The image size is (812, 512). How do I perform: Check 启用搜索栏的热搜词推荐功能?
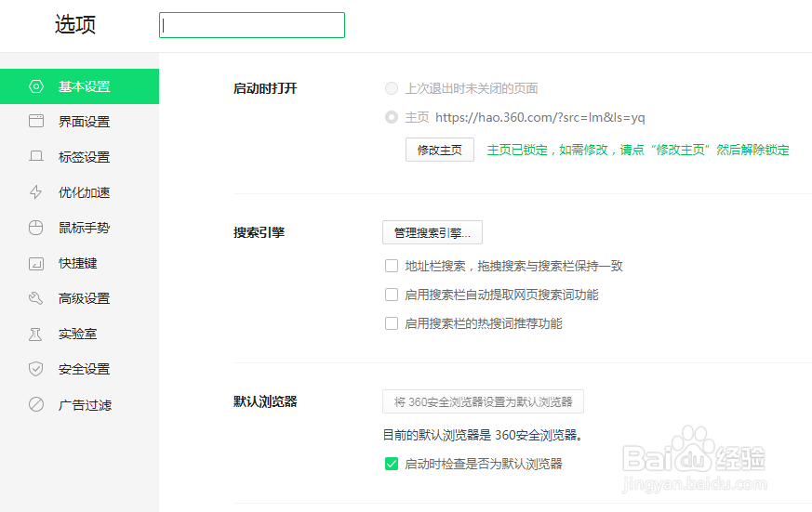tap(392, 323)
